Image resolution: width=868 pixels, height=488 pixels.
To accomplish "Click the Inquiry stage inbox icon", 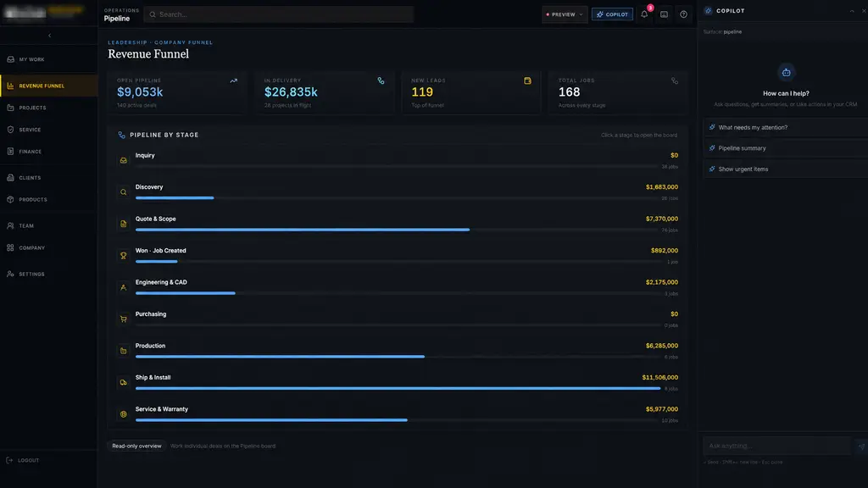I will coord(124,160).
